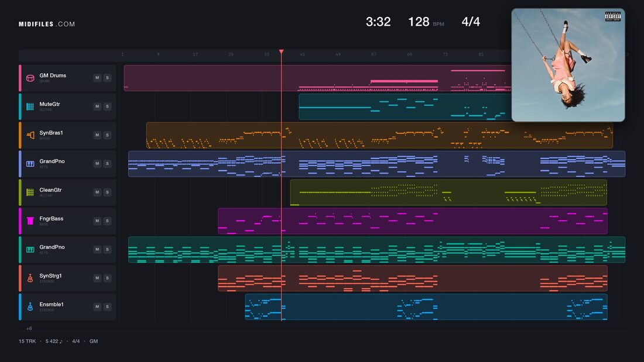Click the 4/4 entry in the status bar

(x=76, y=341)
